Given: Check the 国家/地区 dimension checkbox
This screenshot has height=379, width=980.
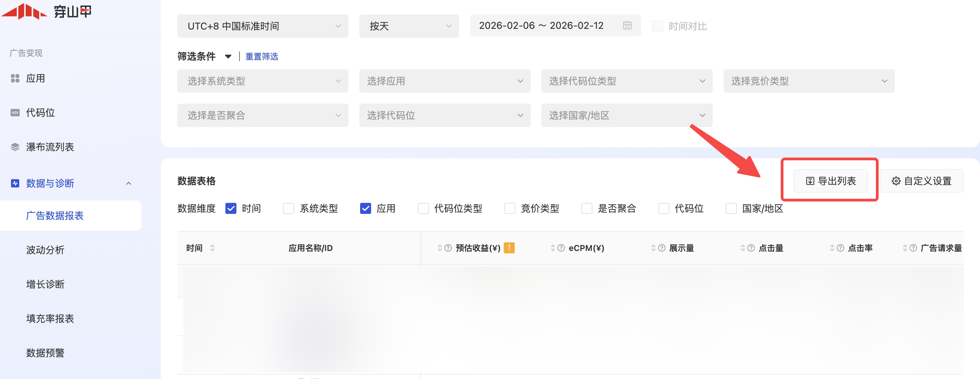Looking at the screenshot, I should pos(731,208).
